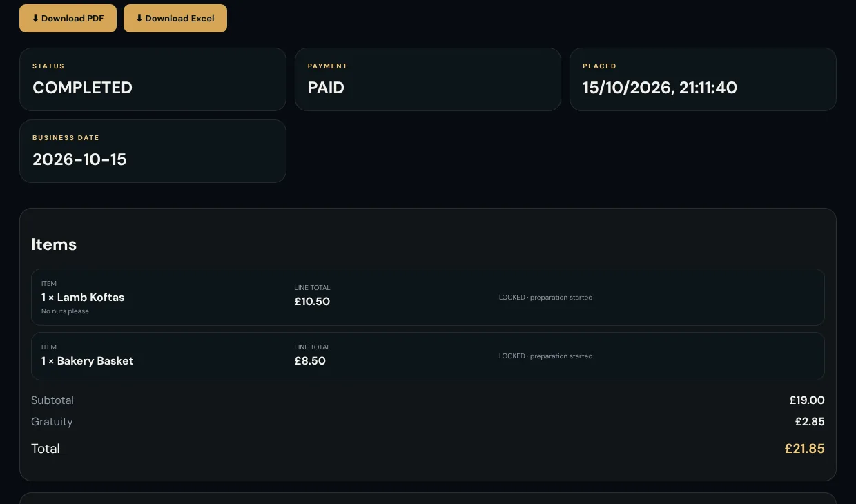Viewport: 856px width, 504px height.
Task: Click the £8.50 line total
Action: (310, 361)
